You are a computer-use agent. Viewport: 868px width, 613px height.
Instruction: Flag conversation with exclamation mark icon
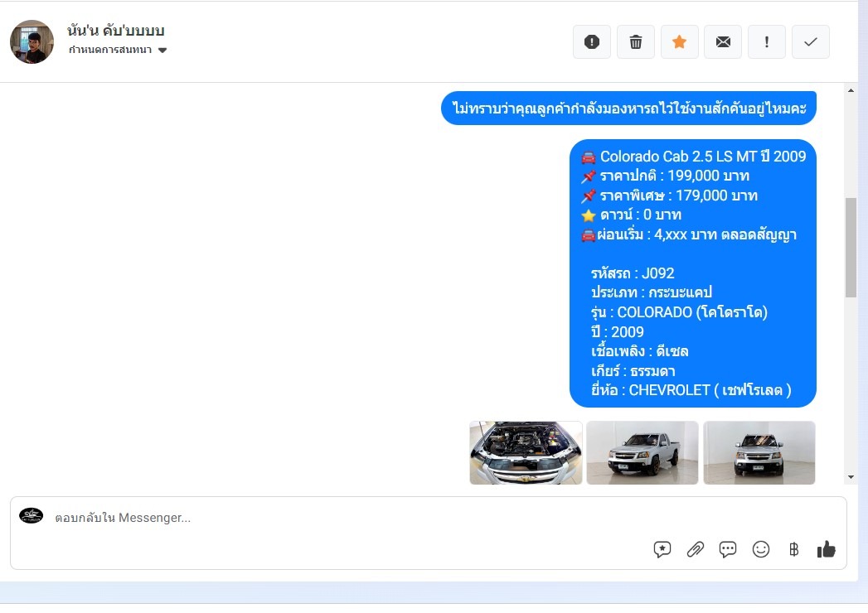tap(767, 42)
